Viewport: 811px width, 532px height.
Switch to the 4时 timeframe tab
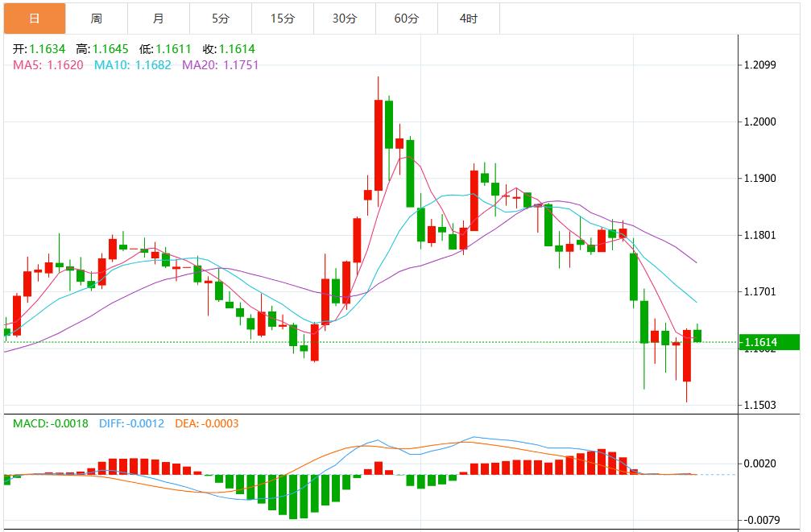(468, 19)
